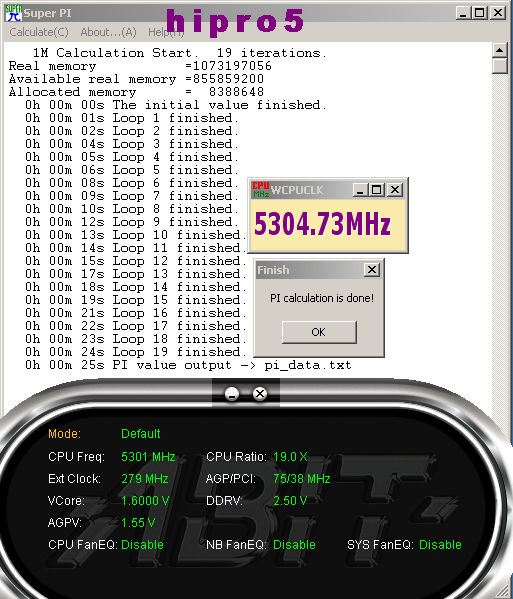Click the Ext Clock value 279 MHz
513x599 pixels.
click(x=145, y=479)
